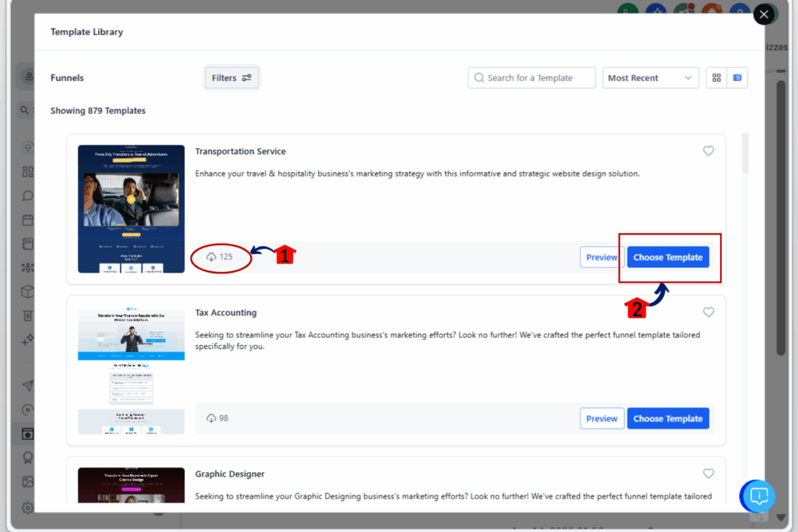Image resolution: width=798 pixels, height=532 pixels.
Task: Open the sparkles AI icon in sidebar
Action: (28, 340)
